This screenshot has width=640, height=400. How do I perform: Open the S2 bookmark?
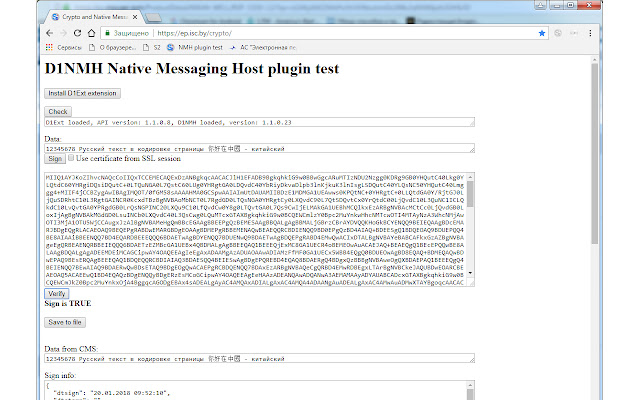pyautogui.click(x=151, y=47)
